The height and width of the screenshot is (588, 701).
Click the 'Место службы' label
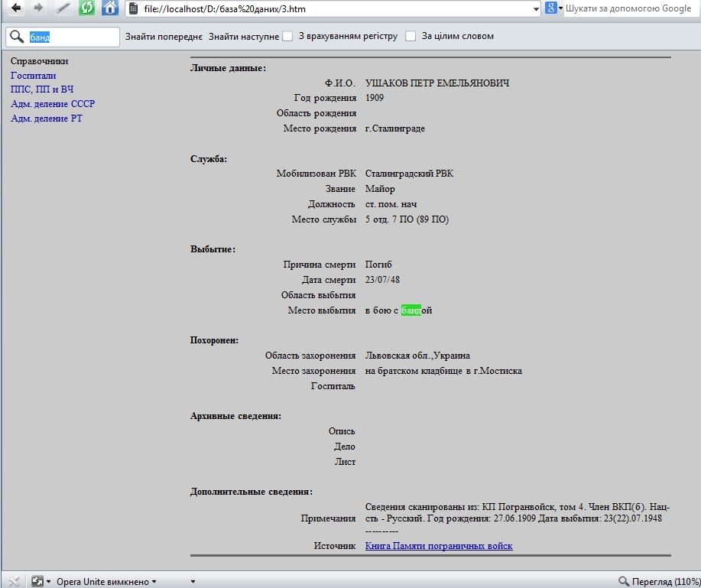click(x=323, y=219)
